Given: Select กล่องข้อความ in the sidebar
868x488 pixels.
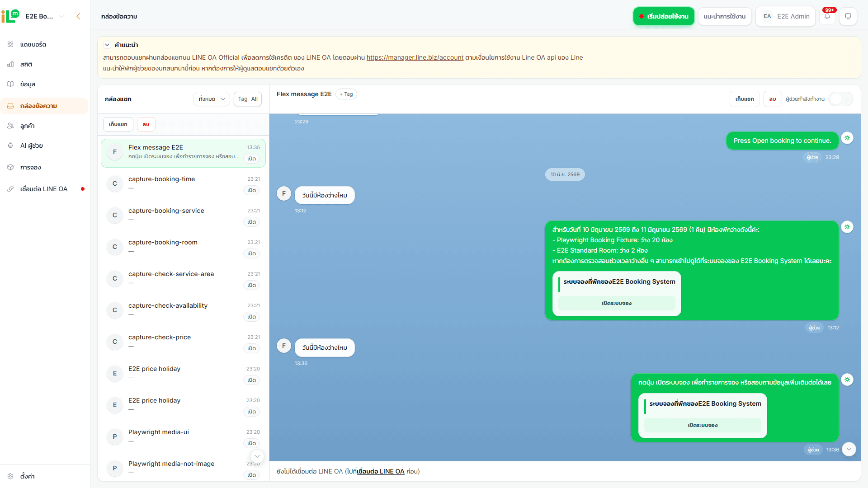Looking at the screenshot, I should pos(44,106).
